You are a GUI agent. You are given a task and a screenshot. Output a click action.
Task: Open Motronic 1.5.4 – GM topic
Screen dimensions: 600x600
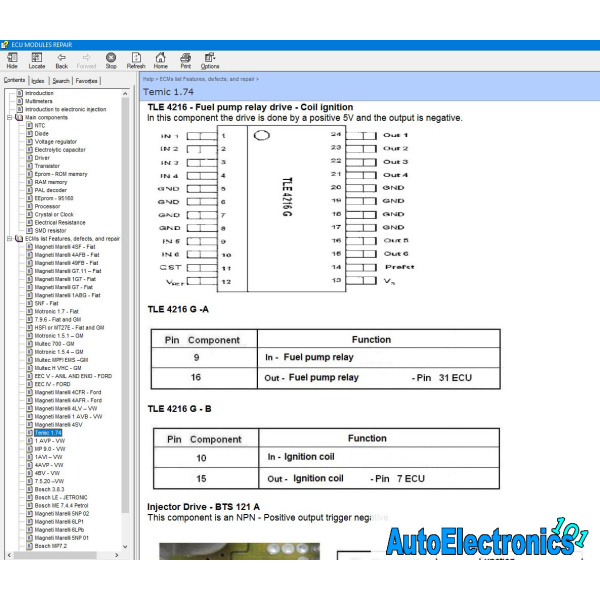point(60,351)
